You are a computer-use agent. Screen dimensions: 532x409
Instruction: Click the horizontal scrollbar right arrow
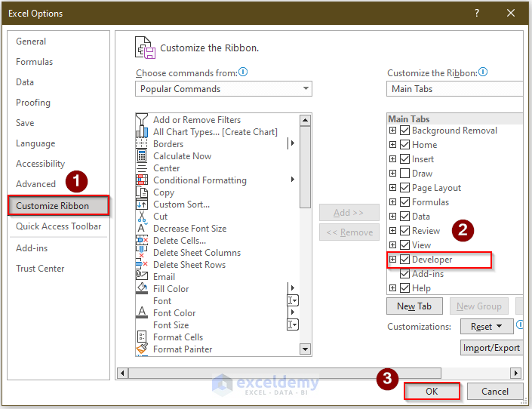click(x=515, y=373)
